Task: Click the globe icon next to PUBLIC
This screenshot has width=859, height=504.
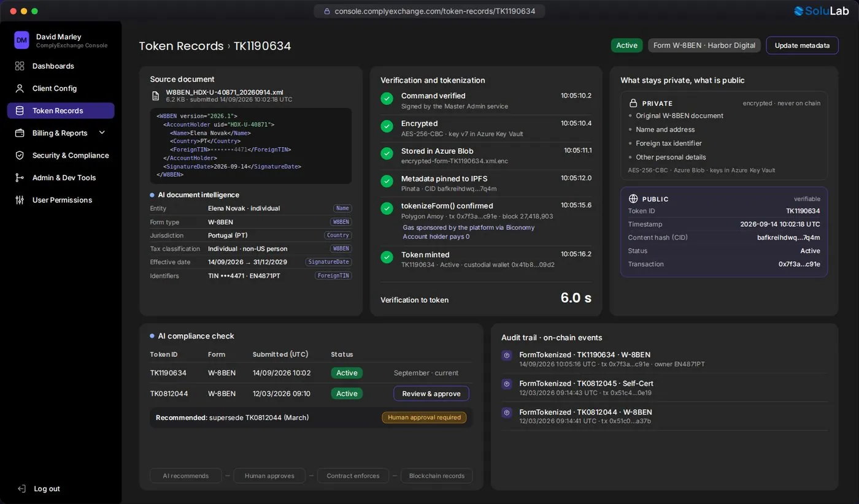Action: 633,199
